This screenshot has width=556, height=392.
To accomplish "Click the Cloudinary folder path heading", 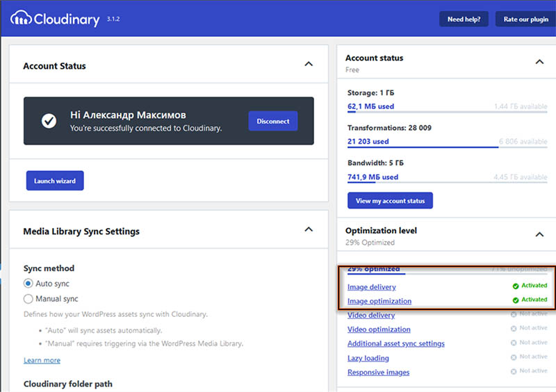I will tap(67, 384).
